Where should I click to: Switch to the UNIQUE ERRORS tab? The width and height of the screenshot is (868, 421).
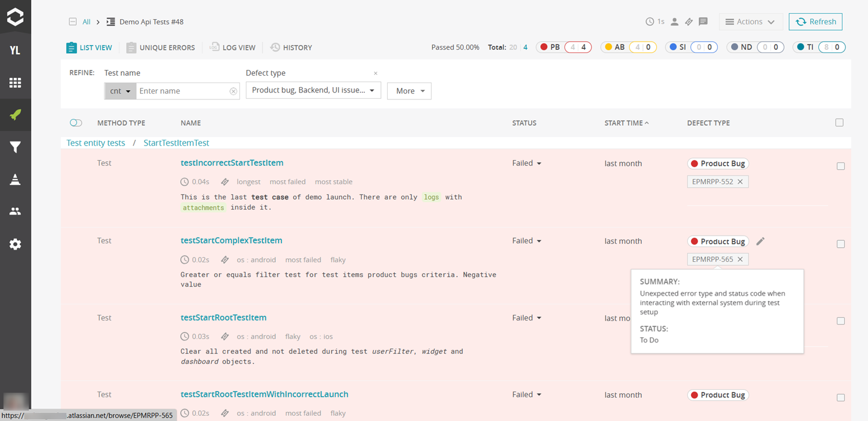pyautogui.click(x=160, y=48)
